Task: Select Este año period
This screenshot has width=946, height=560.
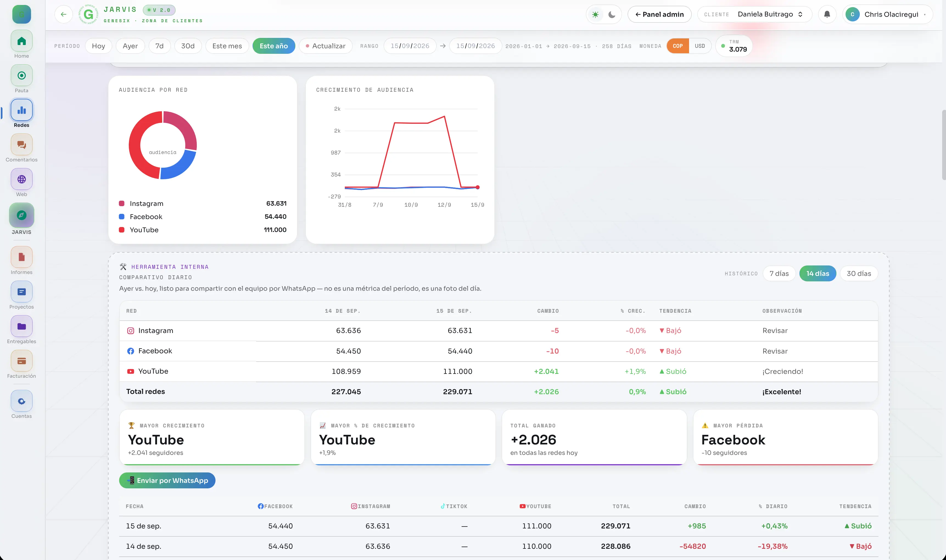Action: 274,46
